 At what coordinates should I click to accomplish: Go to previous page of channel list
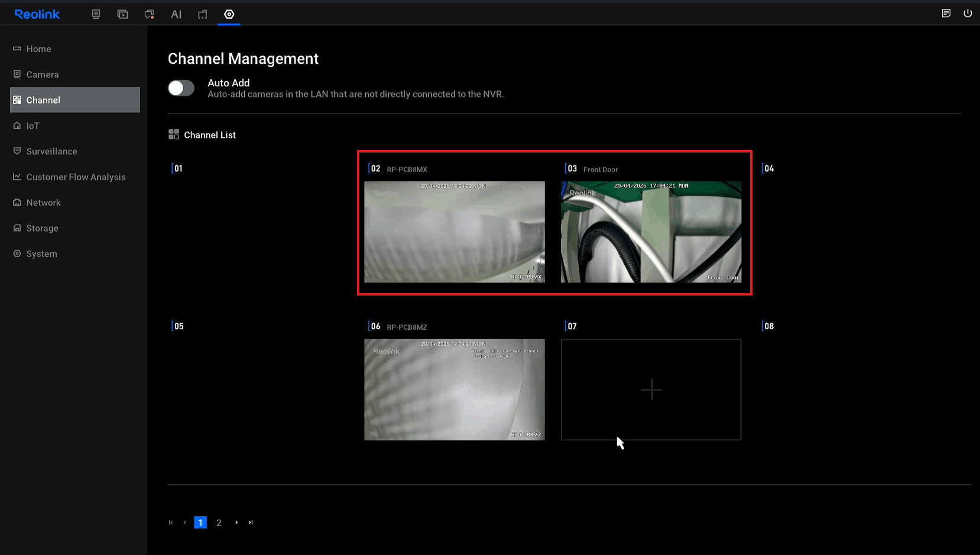185,522
